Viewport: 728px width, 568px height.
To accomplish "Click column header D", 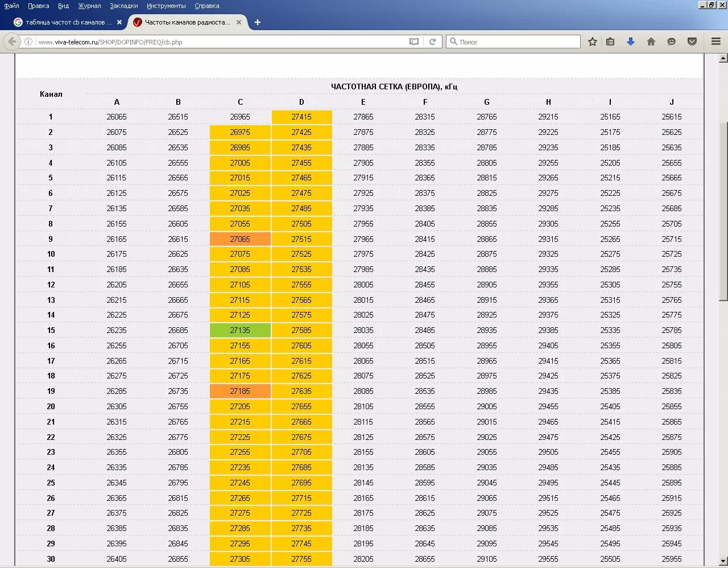I will click(x=301, y=102).
